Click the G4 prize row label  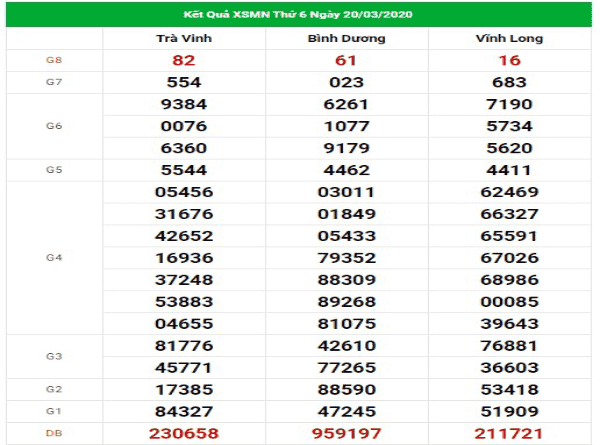click(54, 257)
